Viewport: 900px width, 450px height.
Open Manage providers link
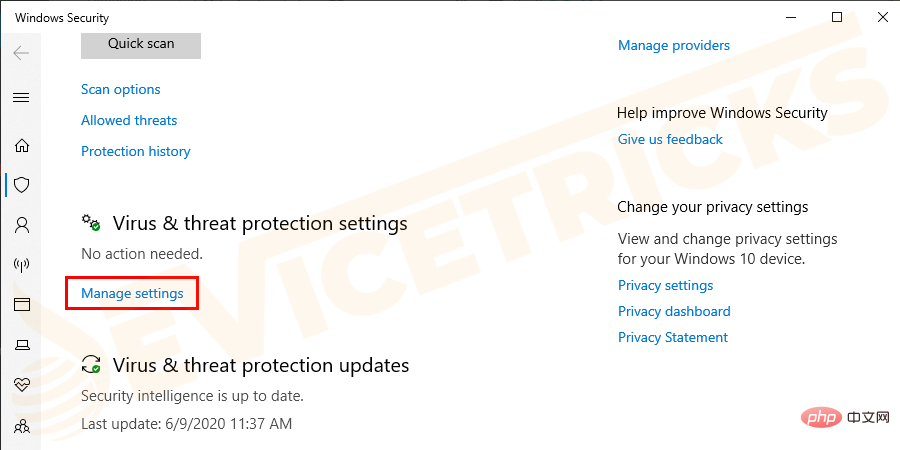pos(674,45)
